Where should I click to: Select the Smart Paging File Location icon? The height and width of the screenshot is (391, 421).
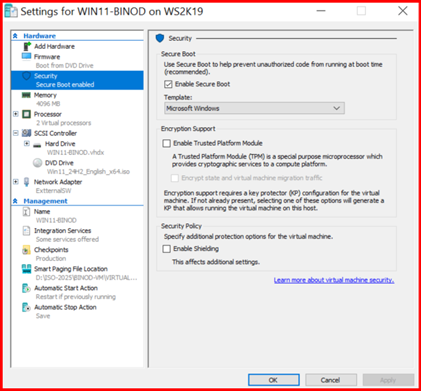[26, 269]
